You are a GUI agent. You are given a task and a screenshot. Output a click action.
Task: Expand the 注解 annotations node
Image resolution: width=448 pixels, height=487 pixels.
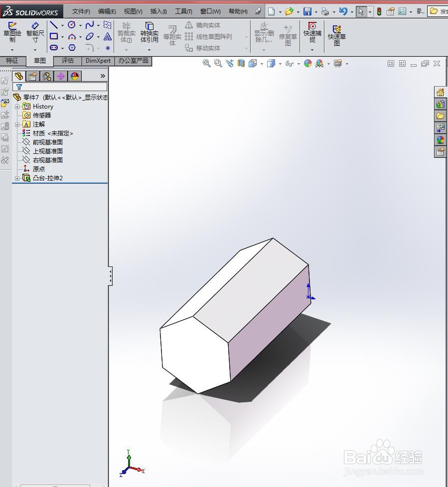tap(17, 124)
